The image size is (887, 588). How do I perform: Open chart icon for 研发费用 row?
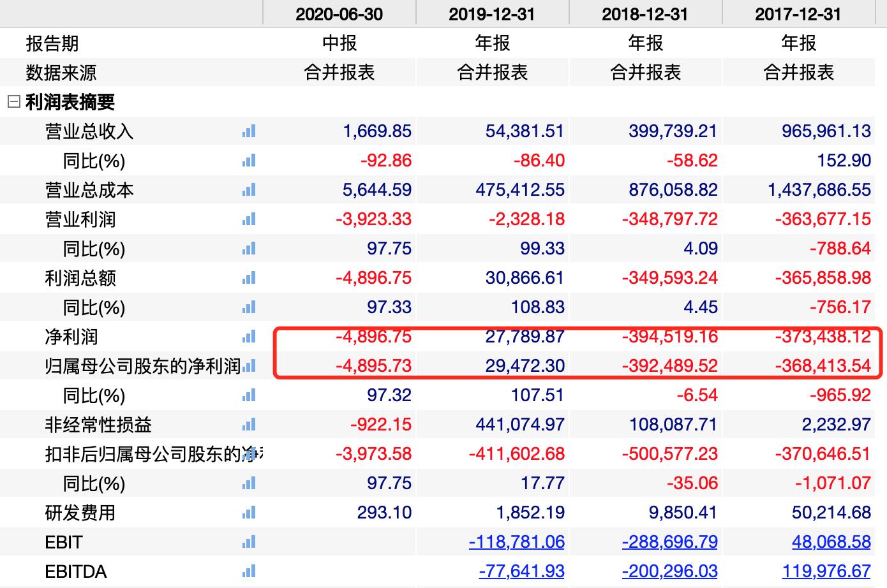tap(249, 513)
